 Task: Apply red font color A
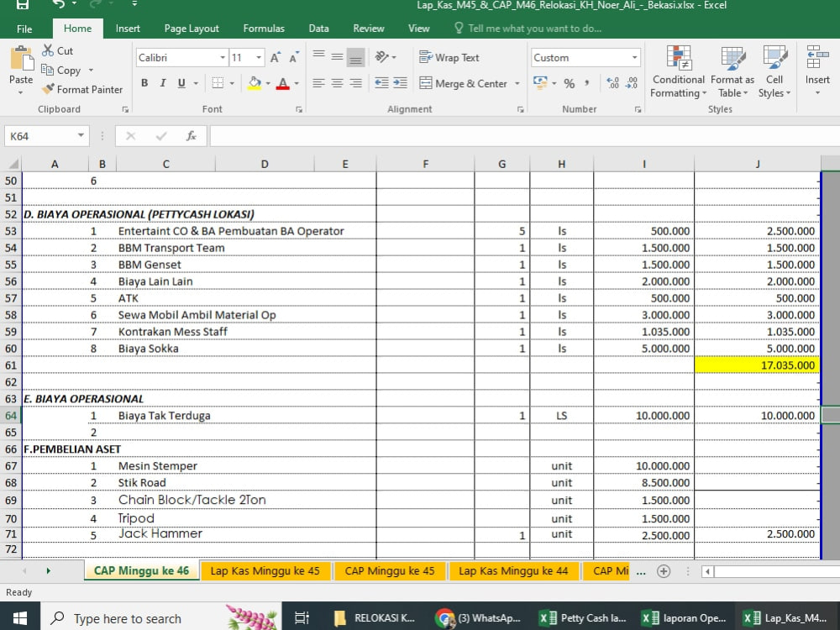pos(283,83)
